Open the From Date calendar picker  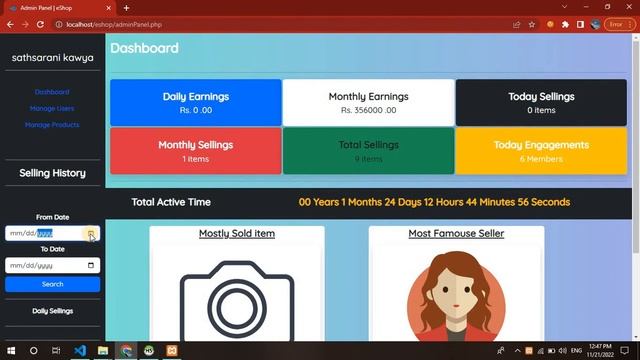point(91,233)
